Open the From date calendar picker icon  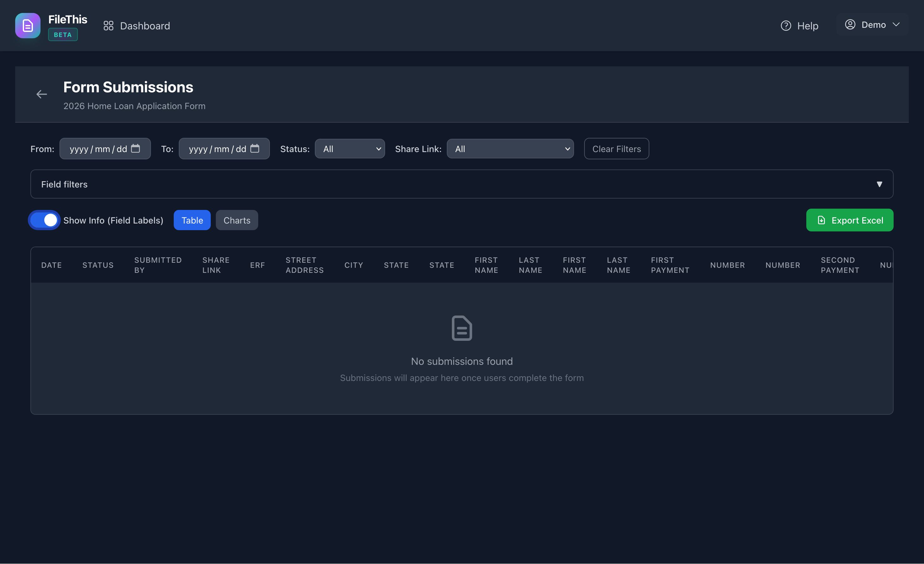136,148
